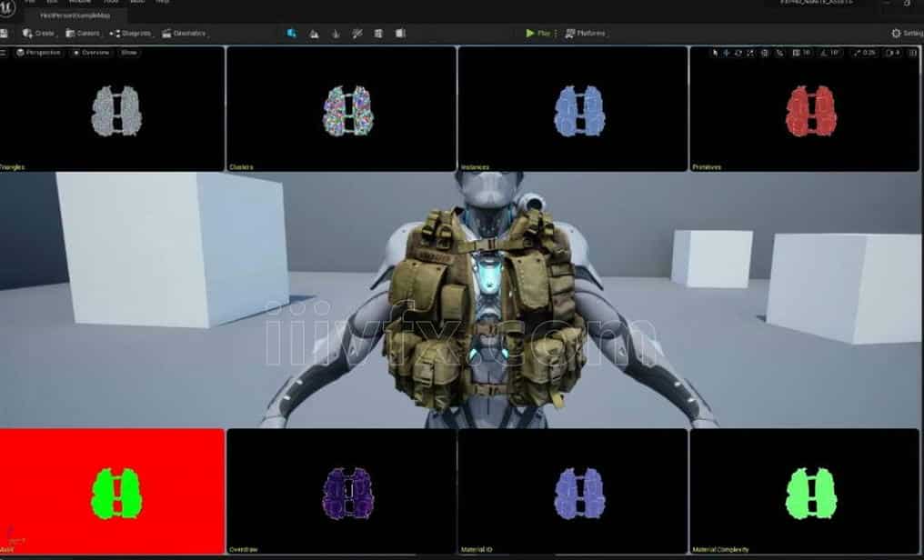The image size is (924, 560).
Task: Activate the blue Selection mode icon
Action: (291, 34)
